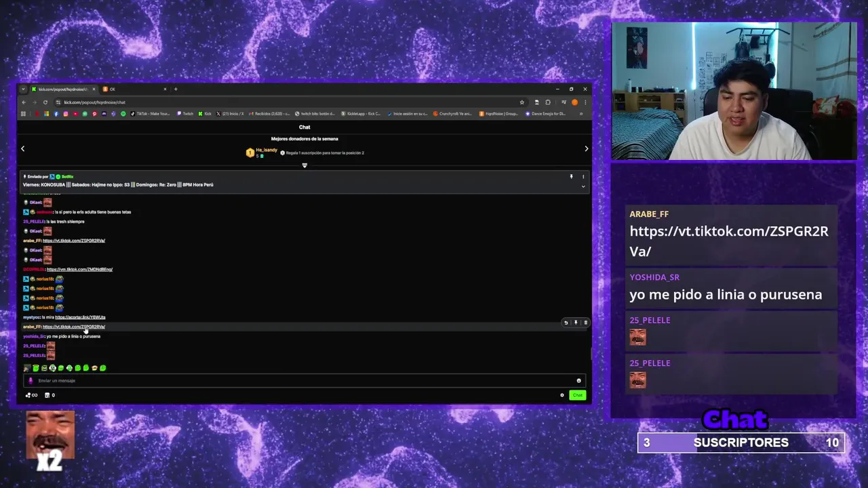The width and height of the screenshot is (868, 488).
Task: Open browser profile avatar
Action: (574, 102)
